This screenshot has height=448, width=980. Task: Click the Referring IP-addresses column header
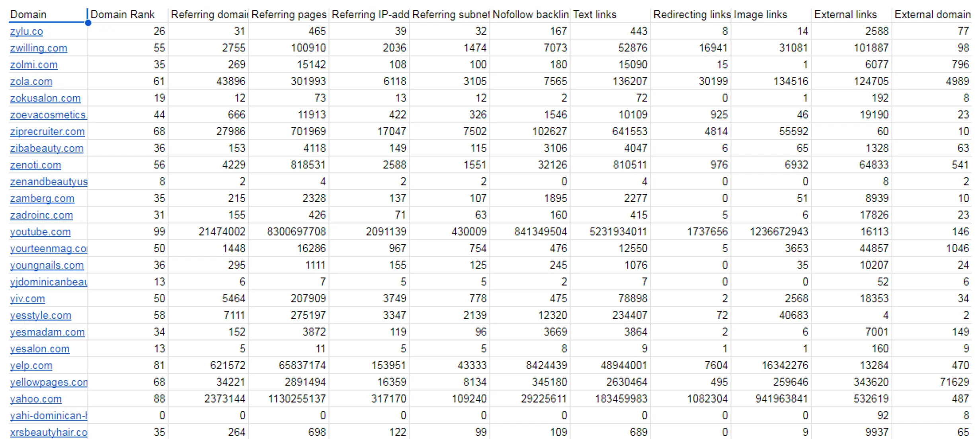coord(370,14)
